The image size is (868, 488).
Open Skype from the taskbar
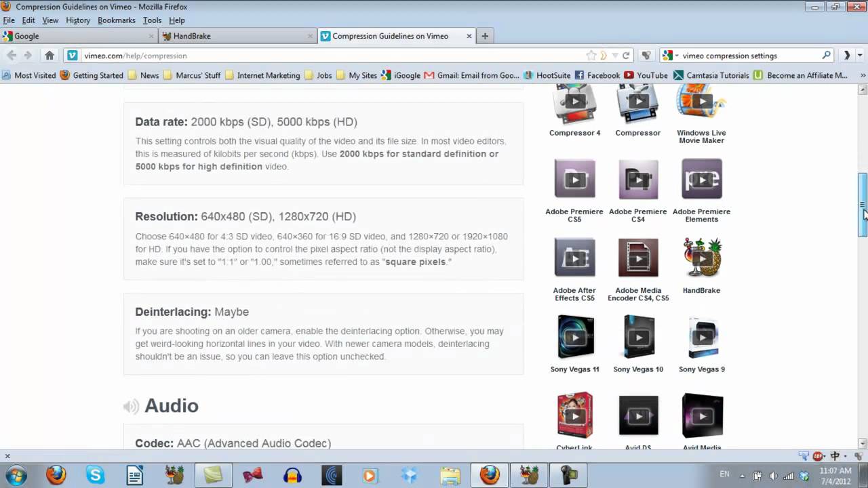(95, 475)
